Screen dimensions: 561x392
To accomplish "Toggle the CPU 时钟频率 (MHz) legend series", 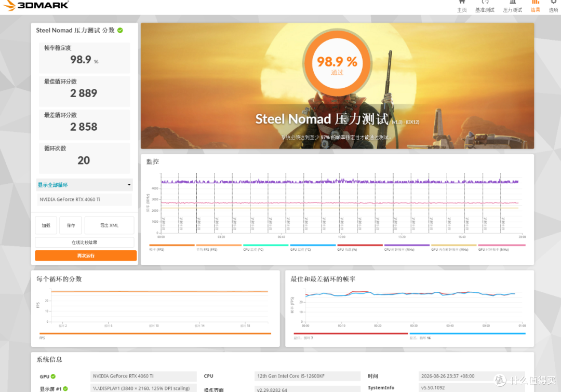I will [x=407, y=248].
